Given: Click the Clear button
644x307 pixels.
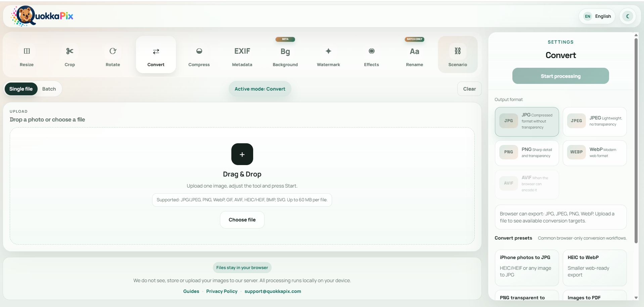Looking at the screenshot, I should pos(469,89).
